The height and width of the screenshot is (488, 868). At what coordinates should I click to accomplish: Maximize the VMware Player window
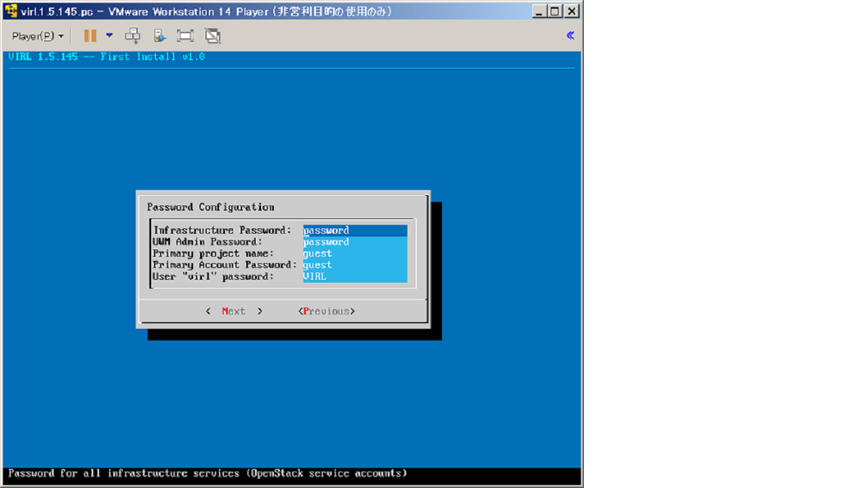(x=555, y=11)
